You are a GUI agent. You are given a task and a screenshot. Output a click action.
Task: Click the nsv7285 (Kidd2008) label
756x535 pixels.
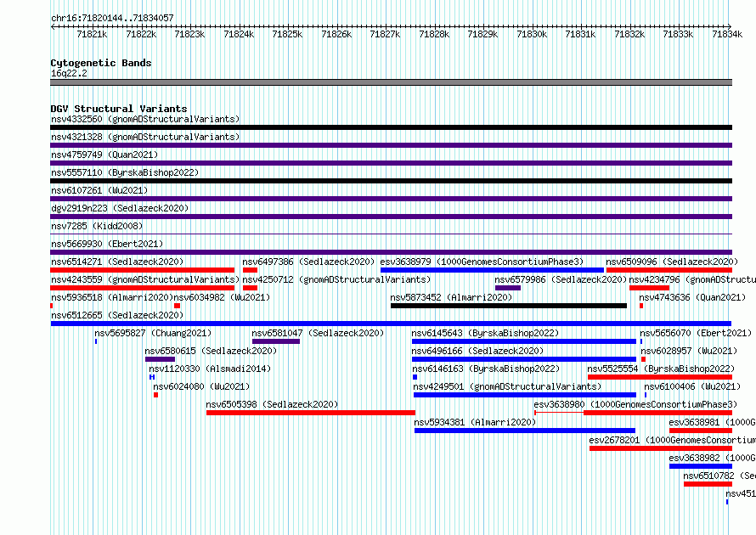(97, 226)
